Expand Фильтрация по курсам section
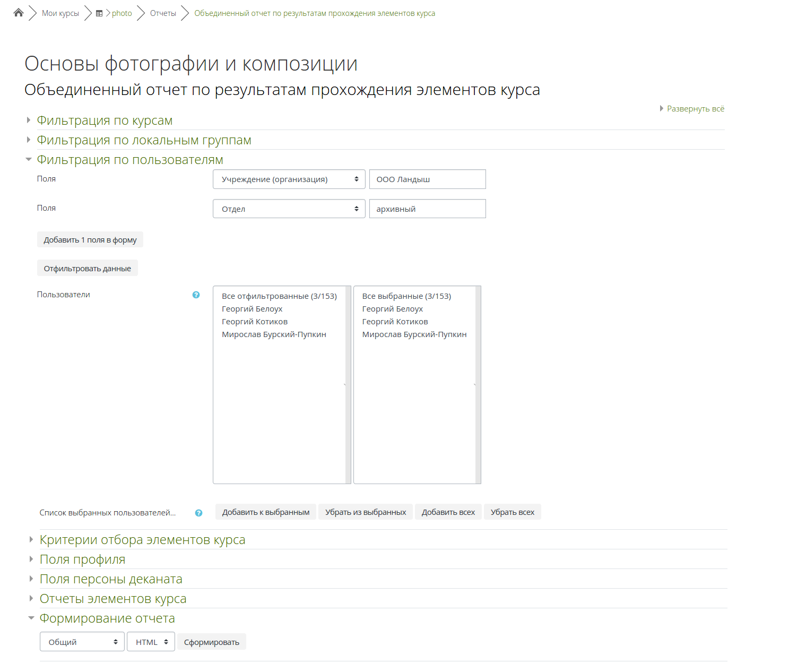 105,120
